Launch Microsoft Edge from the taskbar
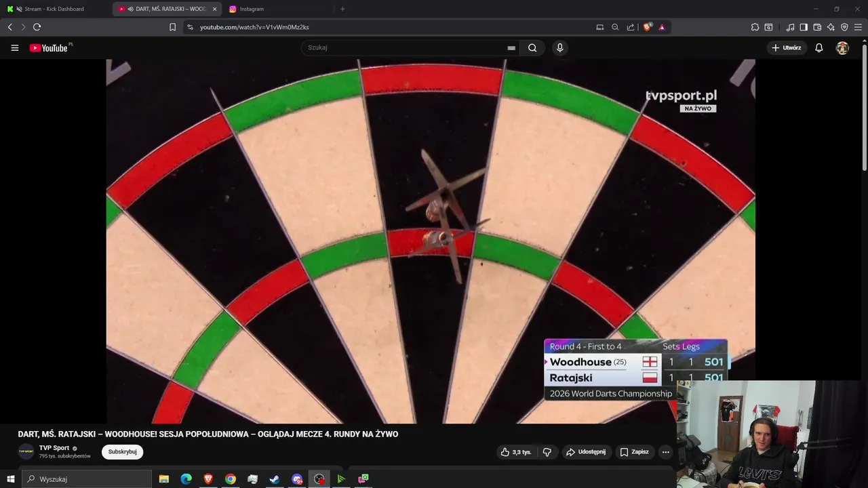This screenshot has width=868, height=488. pos(186,479)
